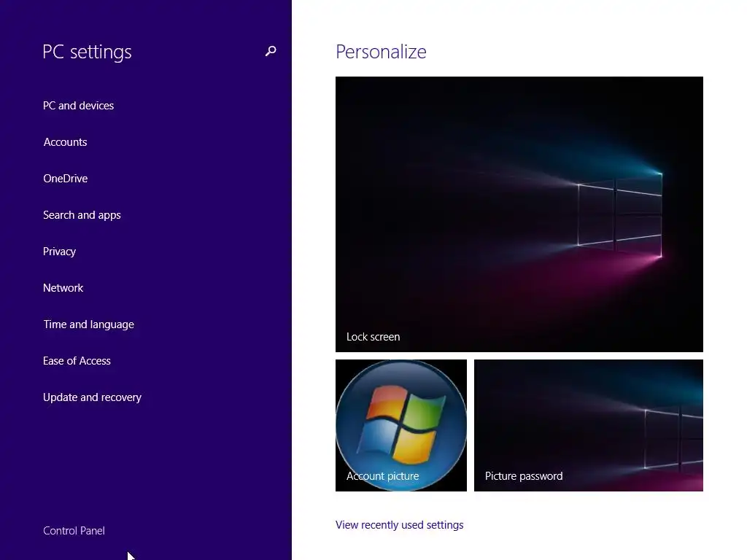The height and width of the screenshot is (560, 747).
Task: Open Time and language
Action: click(x=88, y=324)
